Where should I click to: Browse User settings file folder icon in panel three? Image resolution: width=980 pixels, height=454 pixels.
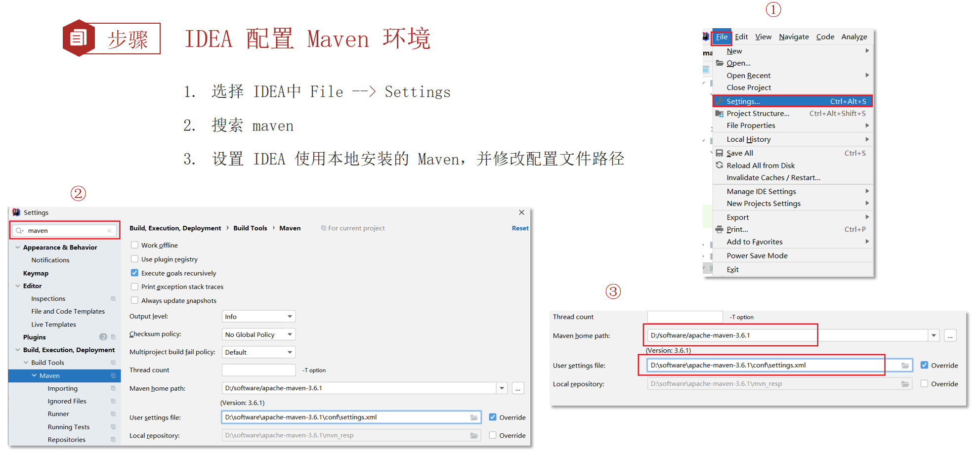(905, 366)
